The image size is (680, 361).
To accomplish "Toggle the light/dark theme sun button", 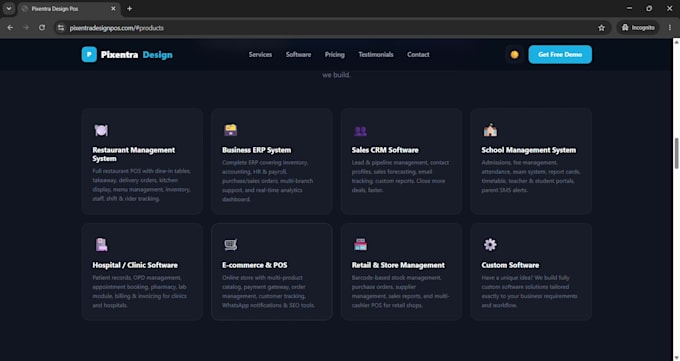I will point(514,55).
